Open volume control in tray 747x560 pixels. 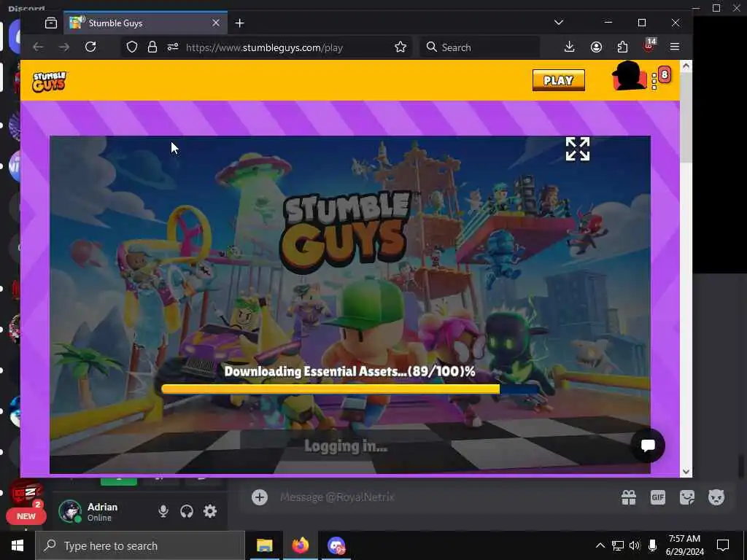pos(635,545)
